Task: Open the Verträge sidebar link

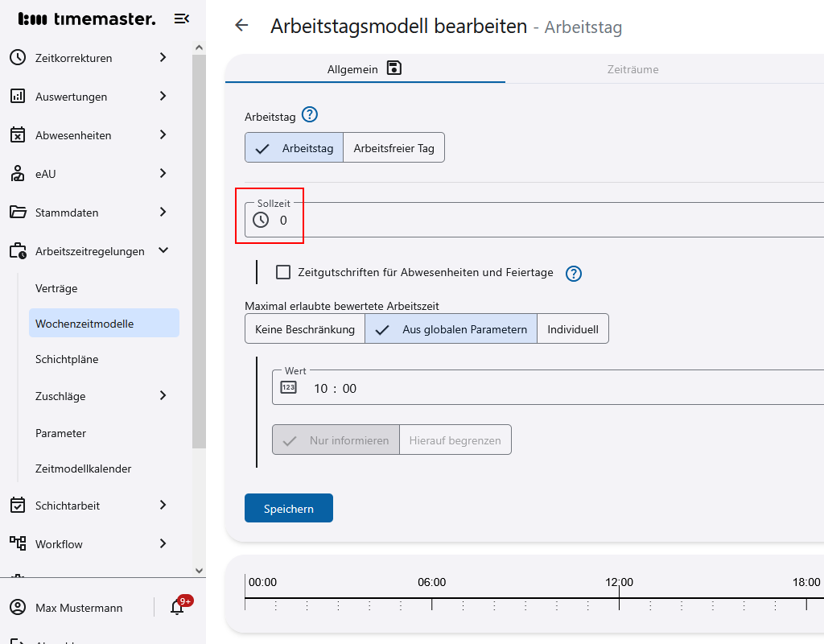Action: 56,288
